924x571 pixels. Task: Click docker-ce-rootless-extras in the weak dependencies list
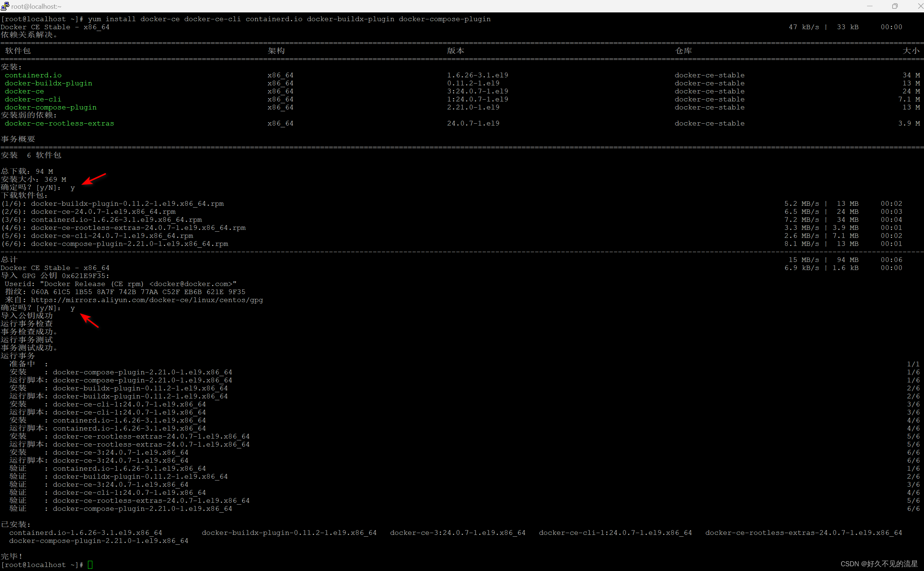click(x=59, y=123)
